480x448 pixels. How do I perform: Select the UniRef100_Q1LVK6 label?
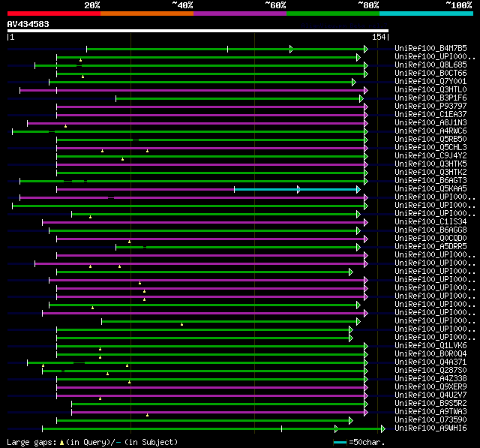click(x=430, y=346)
